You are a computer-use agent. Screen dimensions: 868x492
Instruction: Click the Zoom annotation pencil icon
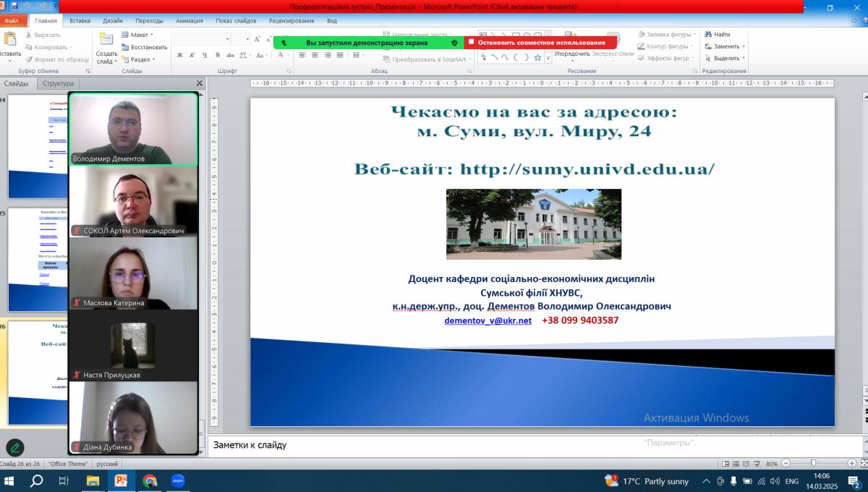tap(14, 448)
